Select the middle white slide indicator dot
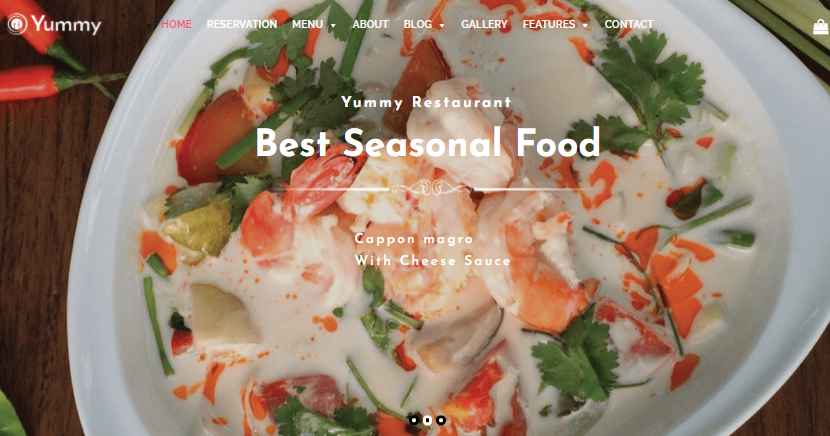The height and width of the screenshot is (436, 830). tap(427, 420)
